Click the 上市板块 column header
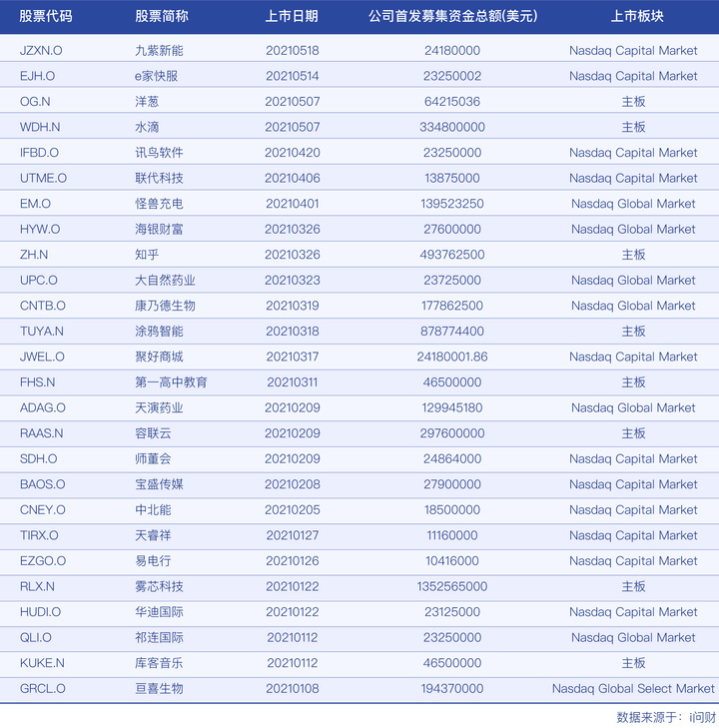The image size is (719, 728). click(x=637, y=16)
